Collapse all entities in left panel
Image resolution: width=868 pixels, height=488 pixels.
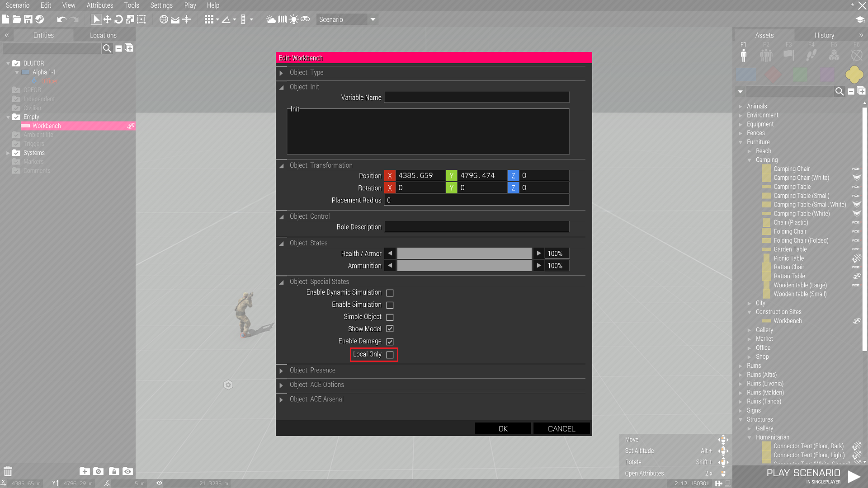118,48
